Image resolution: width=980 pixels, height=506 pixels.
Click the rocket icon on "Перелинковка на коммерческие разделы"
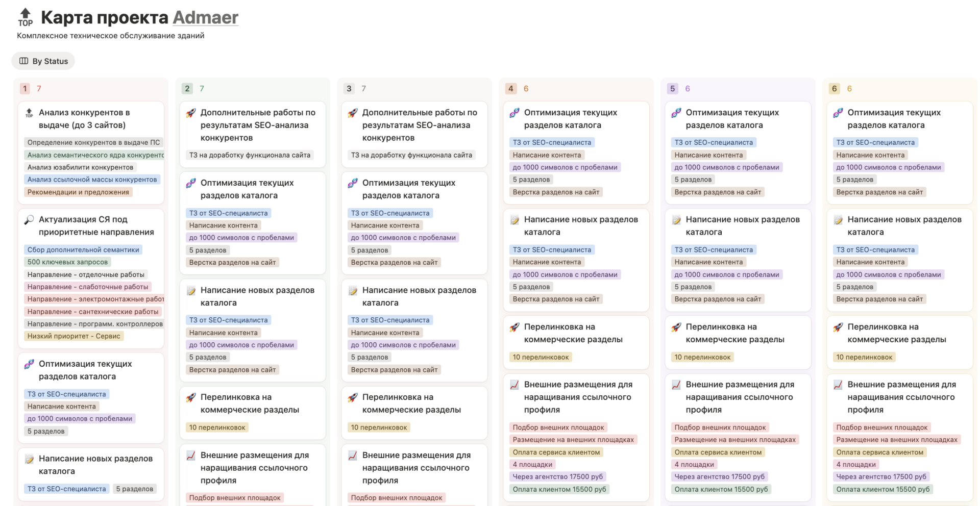point(191,397)
